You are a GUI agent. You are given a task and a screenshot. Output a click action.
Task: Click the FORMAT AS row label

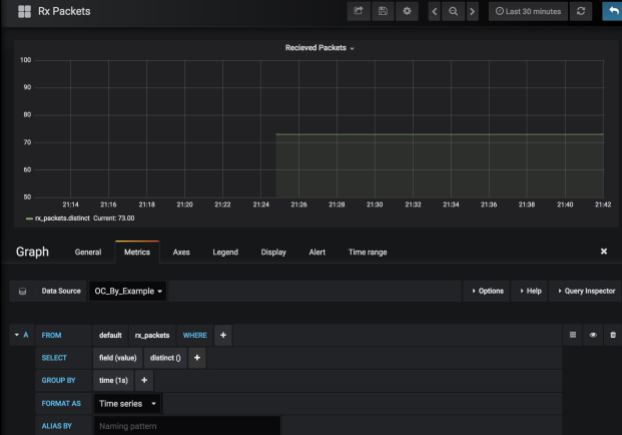click(x=61, y=404)
